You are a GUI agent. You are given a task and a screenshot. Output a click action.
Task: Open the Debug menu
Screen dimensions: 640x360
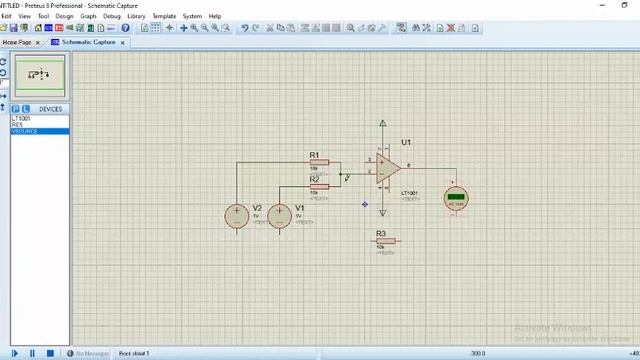pyautogui.click(x=112, y=16)
